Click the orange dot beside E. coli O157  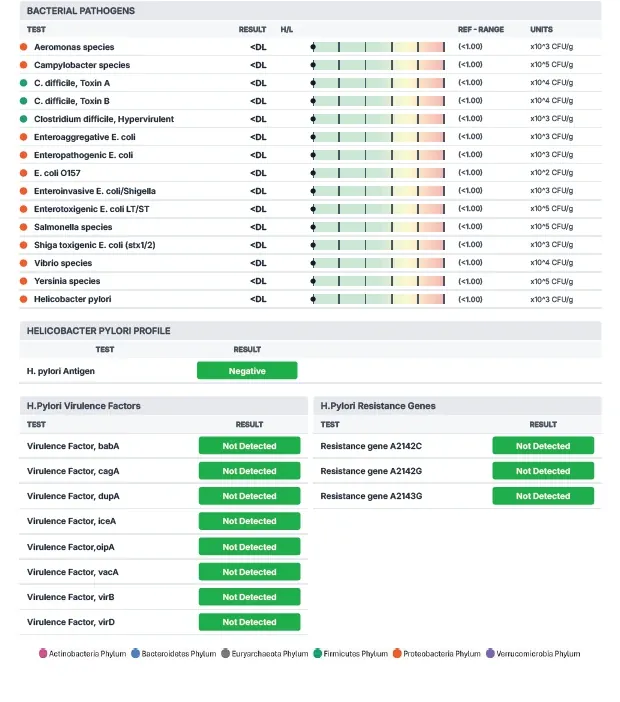coord(24,173)
